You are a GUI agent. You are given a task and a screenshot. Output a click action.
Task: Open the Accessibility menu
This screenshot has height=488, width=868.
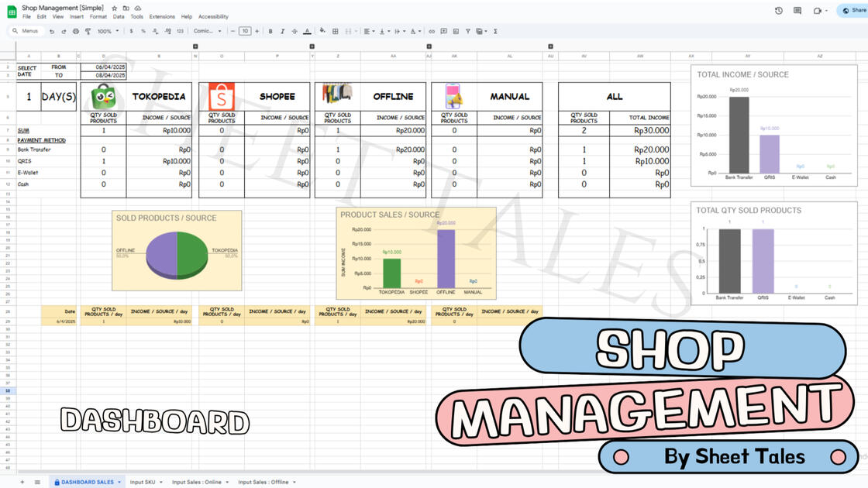tap(213, 16)
